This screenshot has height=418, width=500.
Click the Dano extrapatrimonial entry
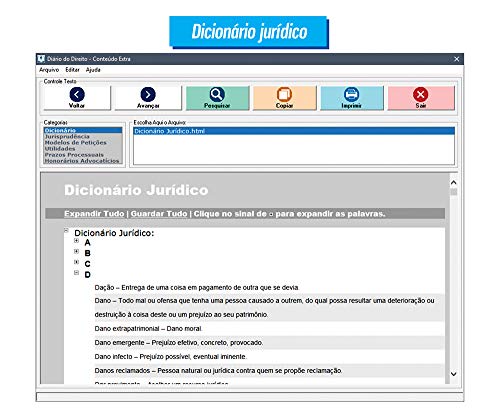pyautogui.click(x=148, y=328)
